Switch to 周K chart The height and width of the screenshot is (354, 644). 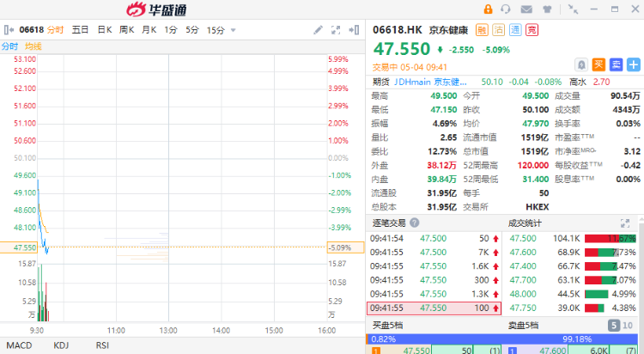(126, 30)
